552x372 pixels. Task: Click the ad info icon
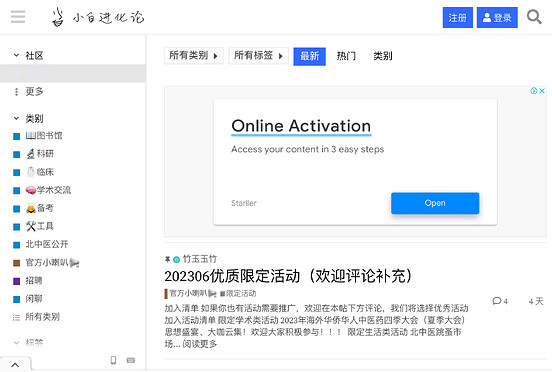534,91
